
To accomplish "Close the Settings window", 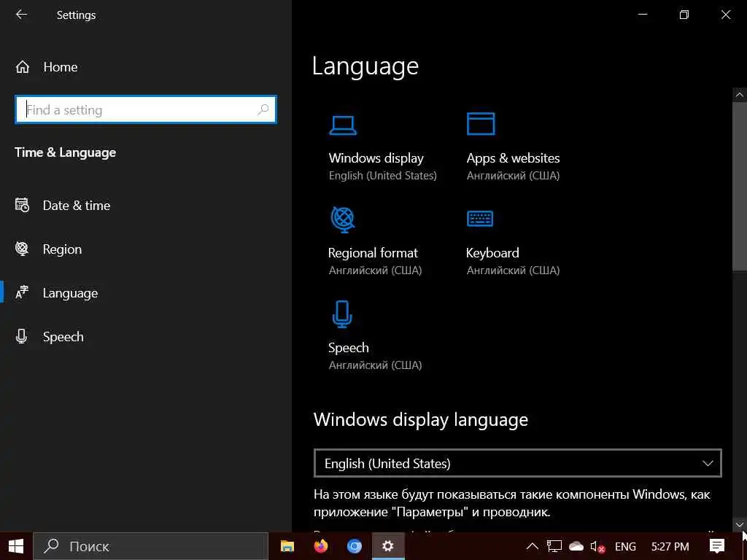I will click(726, 15).
